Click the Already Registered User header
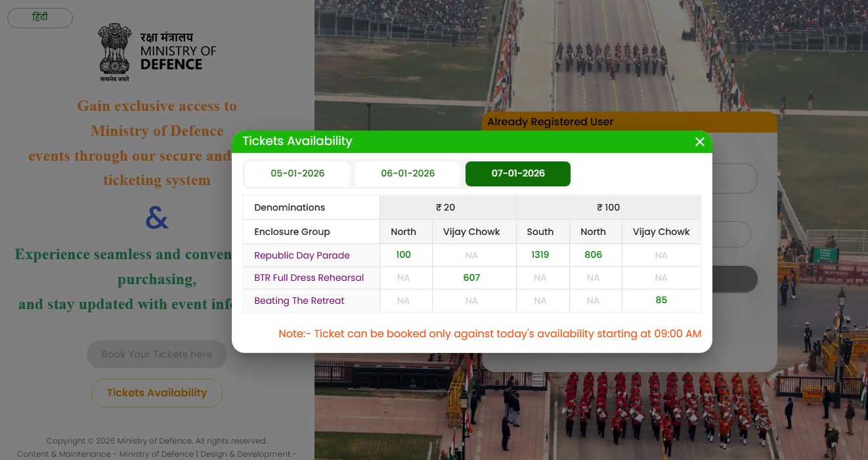This screenshot has width=868, height=460. [550, 122]
